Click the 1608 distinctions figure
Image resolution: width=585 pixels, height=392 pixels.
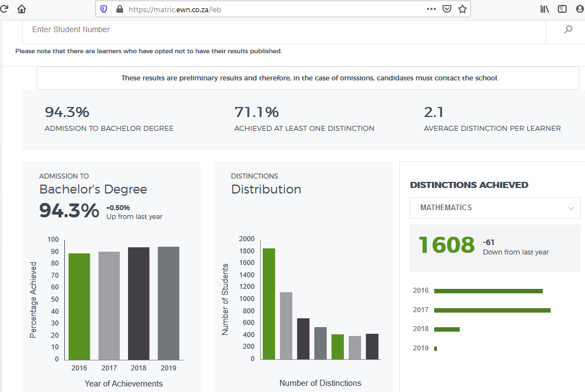446,245
